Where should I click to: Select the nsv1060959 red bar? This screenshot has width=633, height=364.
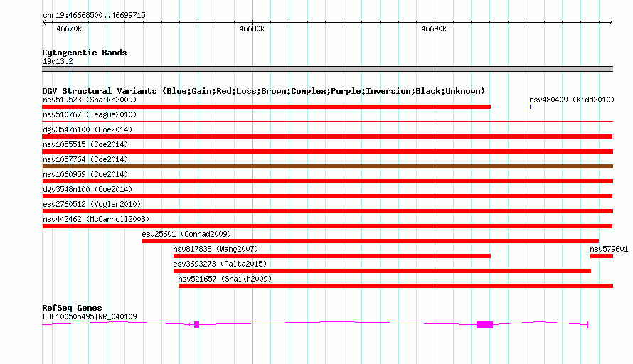[x=327, y=181]
